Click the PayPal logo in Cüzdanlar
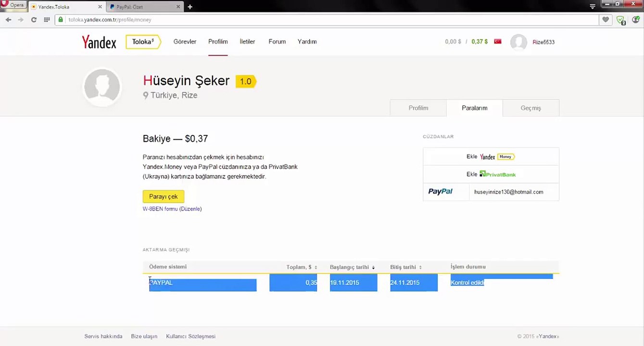Viewport: 644px width, 346px height. 441,191
